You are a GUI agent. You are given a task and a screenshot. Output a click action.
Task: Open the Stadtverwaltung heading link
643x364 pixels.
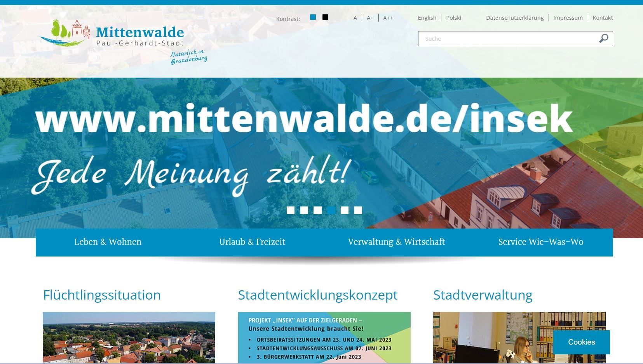point(483,295)
